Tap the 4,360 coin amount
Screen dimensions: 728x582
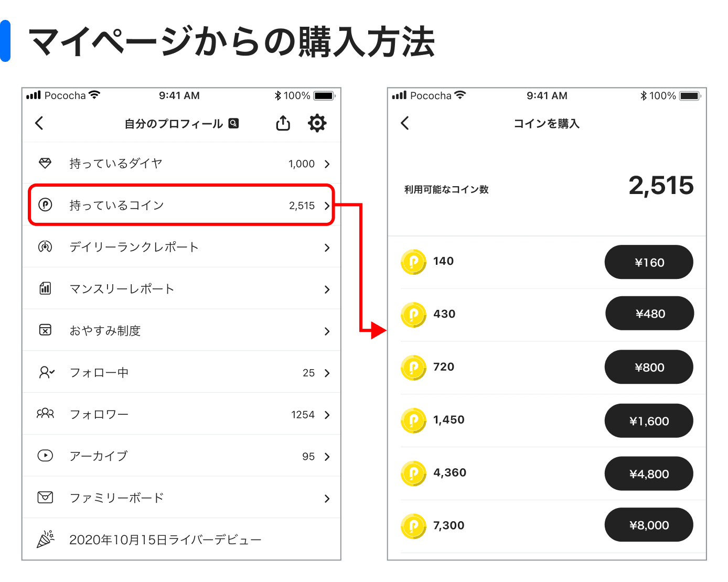pyautogui.click(x=450, y=472)
